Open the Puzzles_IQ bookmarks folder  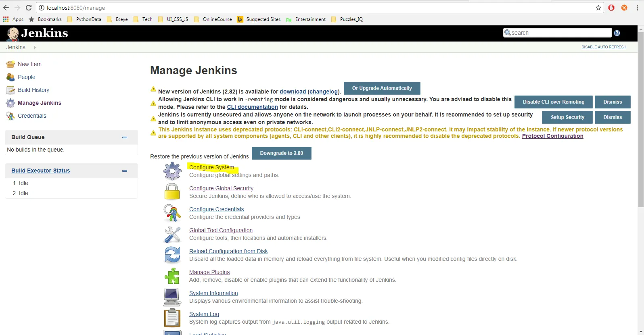[x=347, y=19]
